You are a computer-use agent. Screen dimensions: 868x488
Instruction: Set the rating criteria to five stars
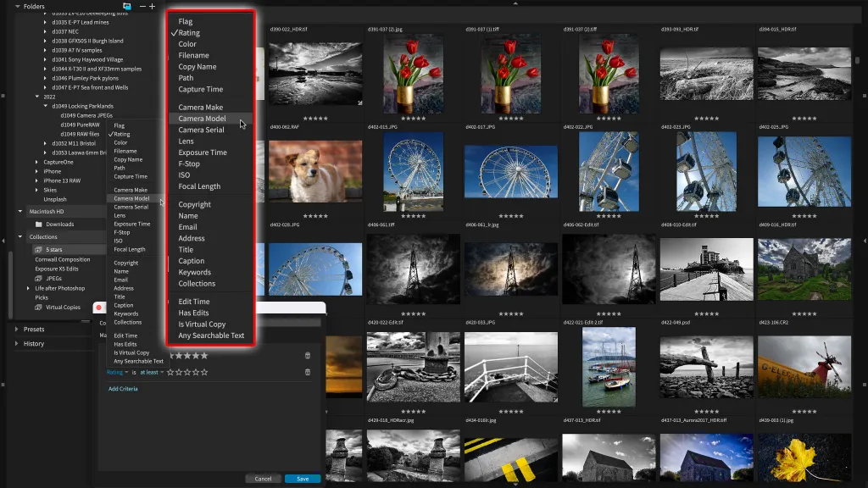tap(205, 372)
